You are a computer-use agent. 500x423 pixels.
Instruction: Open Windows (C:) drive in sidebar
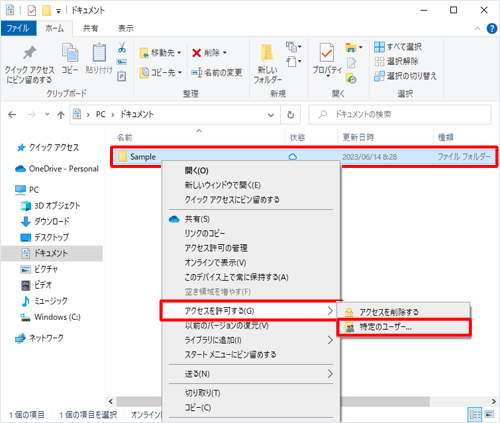coord(50,317)
